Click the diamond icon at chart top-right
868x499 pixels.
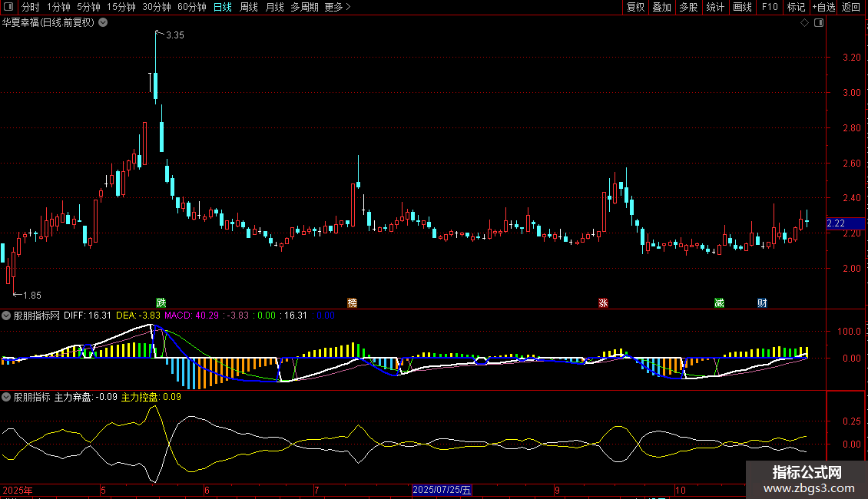point(804,23)
